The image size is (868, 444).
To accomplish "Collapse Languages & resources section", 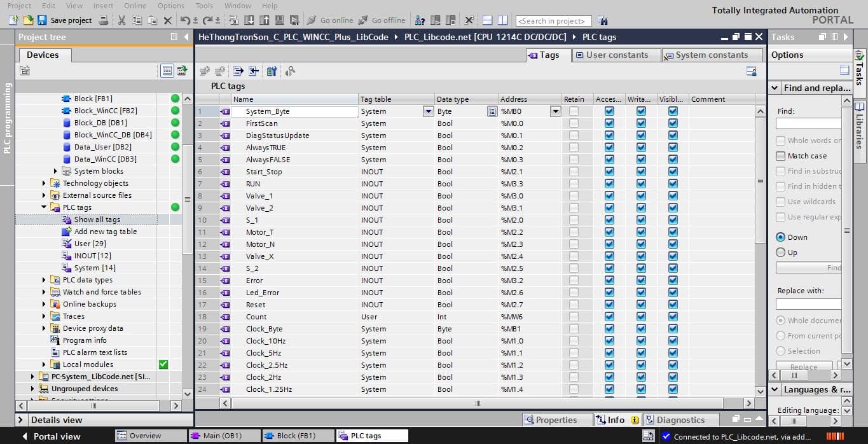I will click(775, 389).
